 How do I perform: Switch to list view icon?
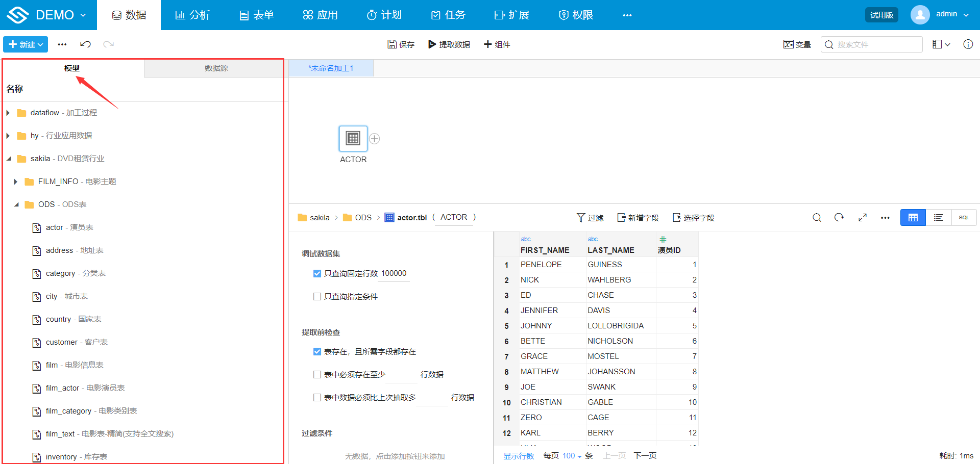[x=938, y=218]
